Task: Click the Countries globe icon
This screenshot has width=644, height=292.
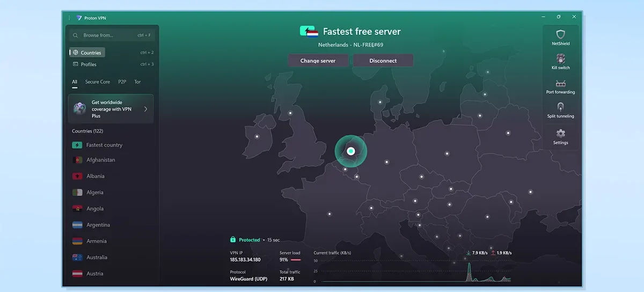Action: tap(76, 53)
